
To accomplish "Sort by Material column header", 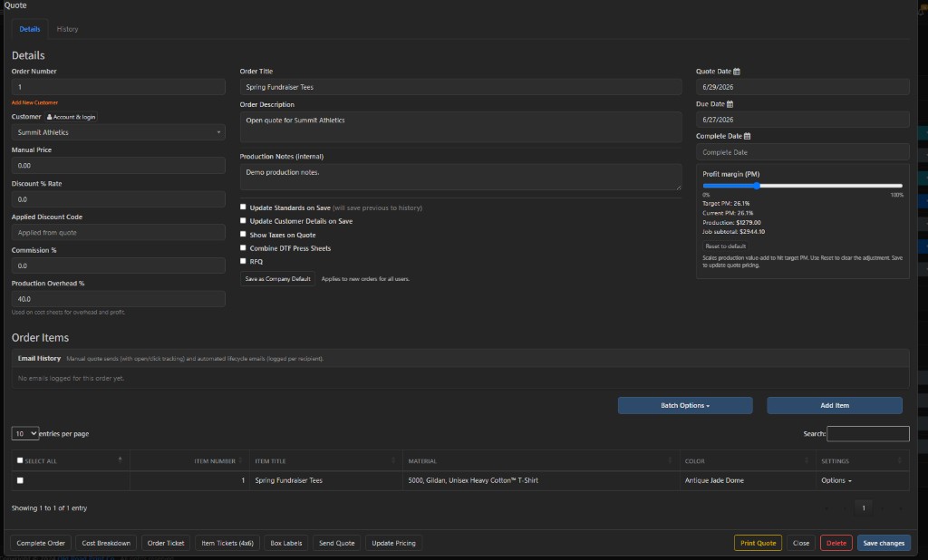I will [x=541, y=461].
